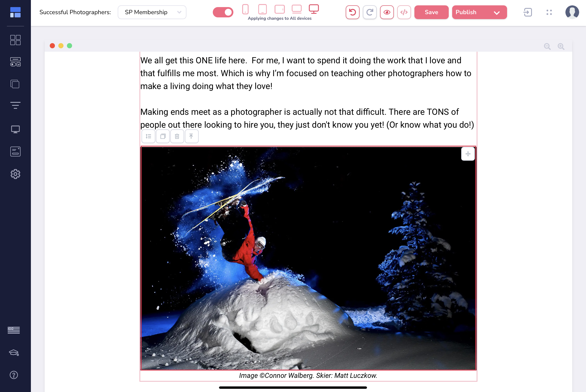This screenshot has width=586, height=392.
Task: Open the layers/pages stack icon
Action: (x=15, y=84)
